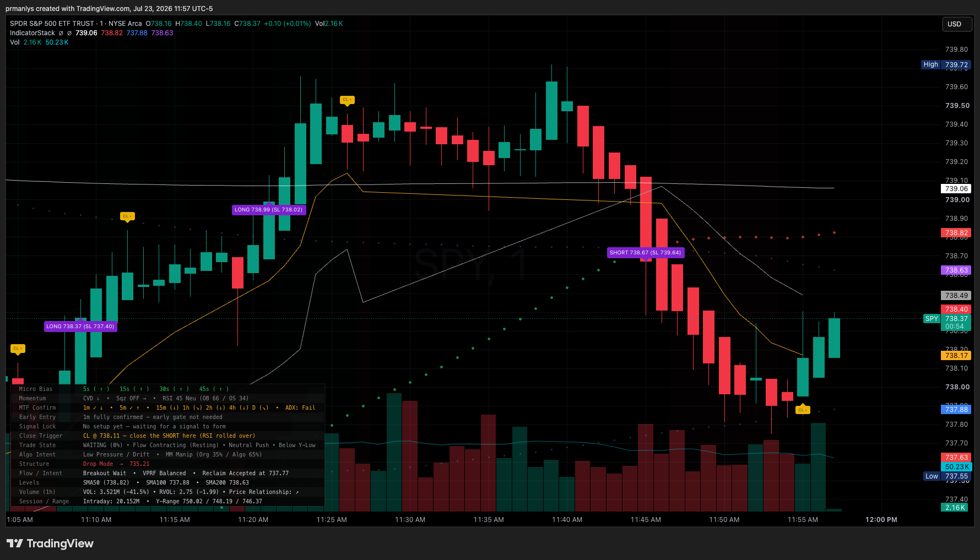Click the Close Trigger row in the info table

point(167,436)
